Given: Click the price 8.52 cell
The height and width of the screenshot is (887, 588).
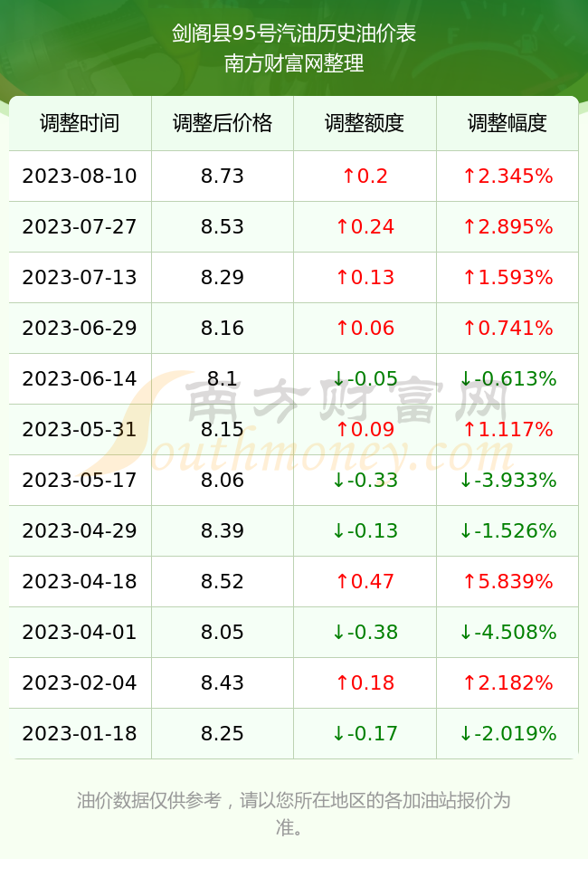Looking at the screenshot, I should click(223, 581).
